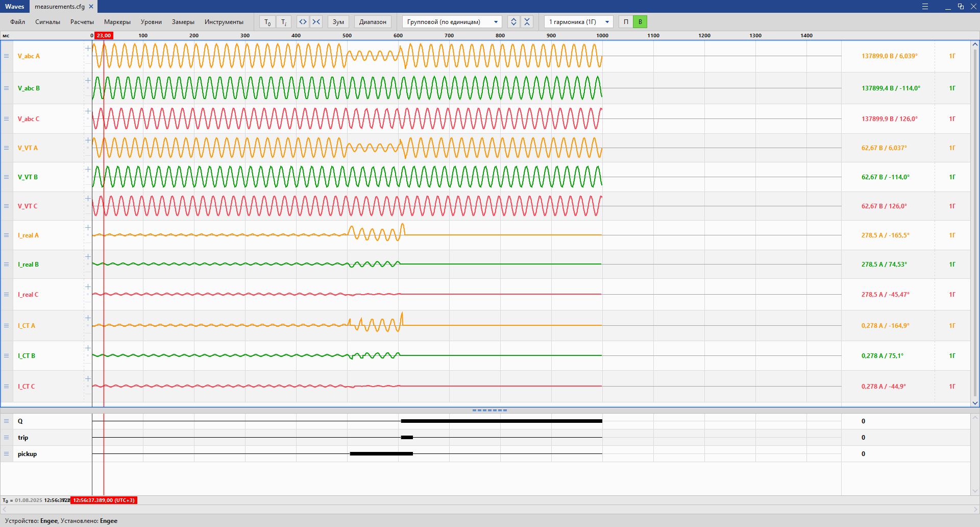Open the I_CT B channel context menu
The width and height of the screenshot is (980, 527).
click(6, 356)
